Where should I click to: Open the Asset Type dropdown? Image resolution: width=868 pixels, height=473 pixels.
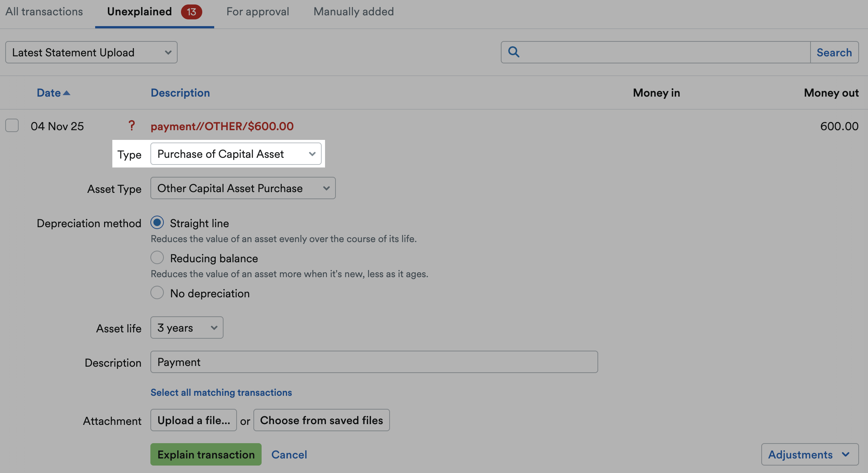tap(243, 188)
